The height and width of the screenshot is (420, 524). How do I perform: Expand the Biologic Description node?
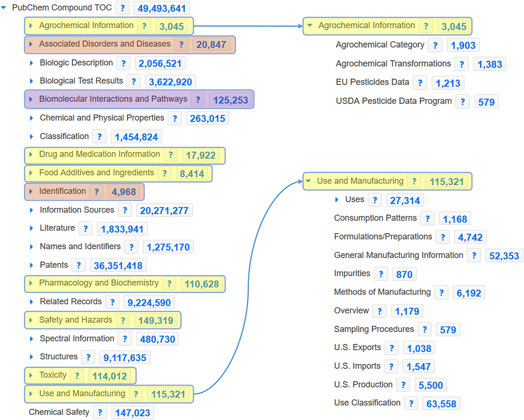pos(31,63)
